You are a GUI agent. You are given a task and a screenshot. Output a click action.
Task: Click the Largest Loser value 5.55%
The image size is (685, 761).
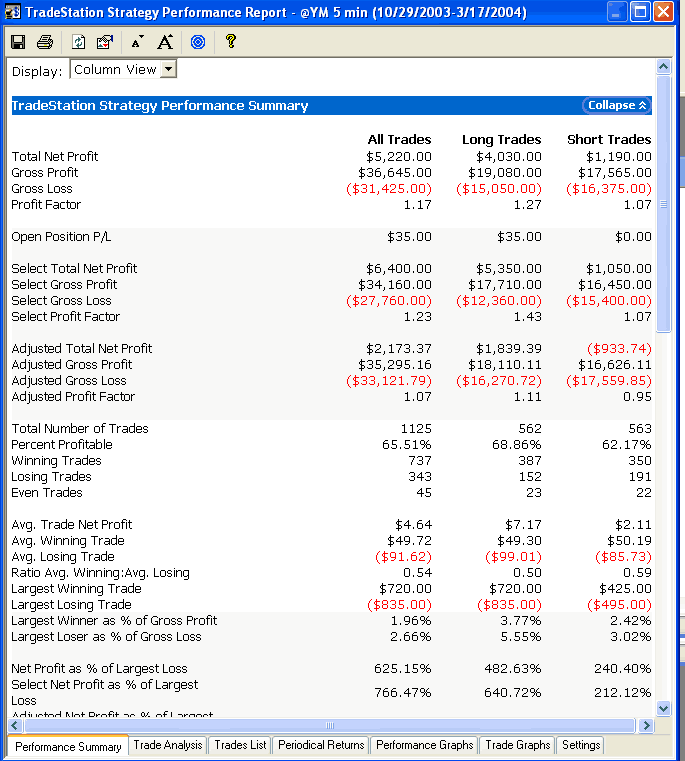521,637
